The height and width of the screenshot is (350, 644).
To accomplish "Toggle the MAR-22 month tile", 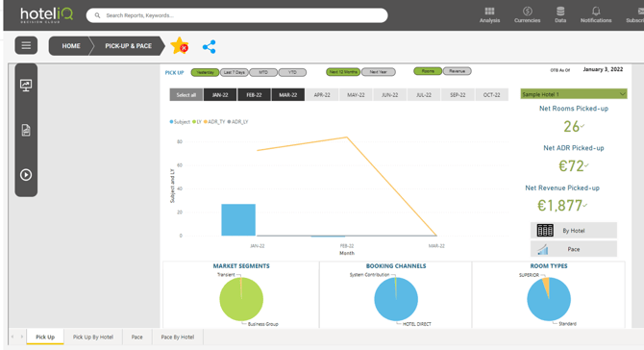I will 288,95.
